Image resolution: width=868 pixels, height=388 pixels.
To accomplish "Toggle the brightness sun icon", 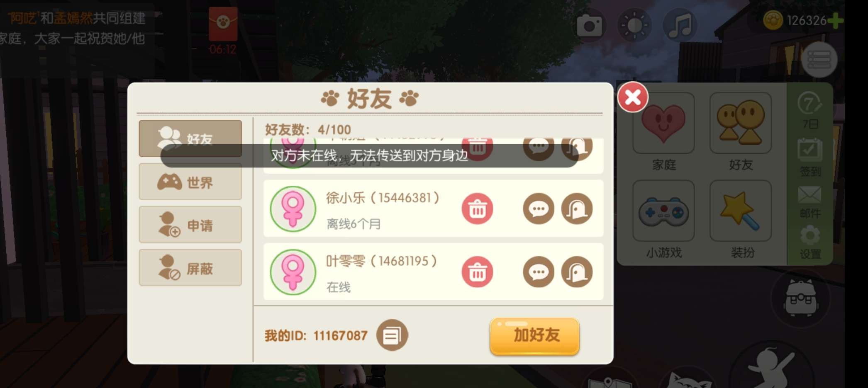I will pos(634,26).
